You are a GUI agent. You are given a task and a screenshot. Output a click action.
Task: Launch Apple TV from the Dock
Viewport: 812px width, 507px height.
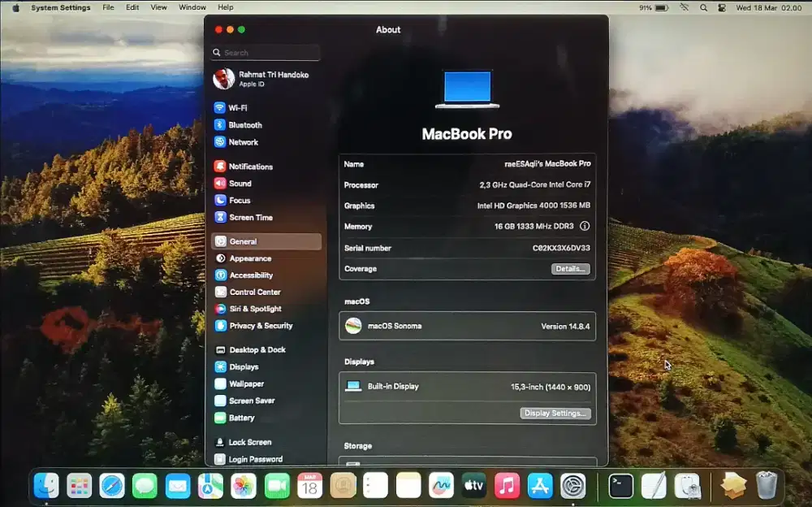pos(474,486)
